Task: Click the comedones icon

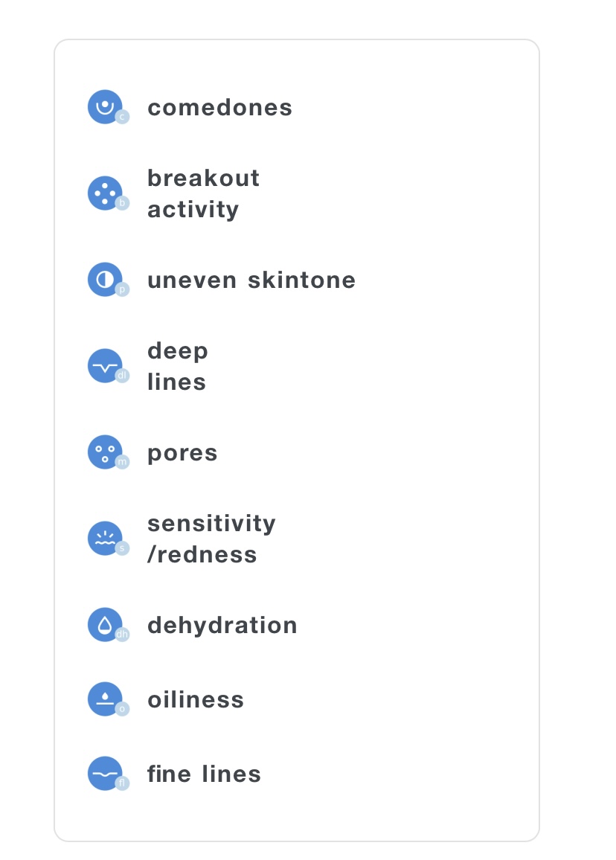Action: click(x=105, y=106)
